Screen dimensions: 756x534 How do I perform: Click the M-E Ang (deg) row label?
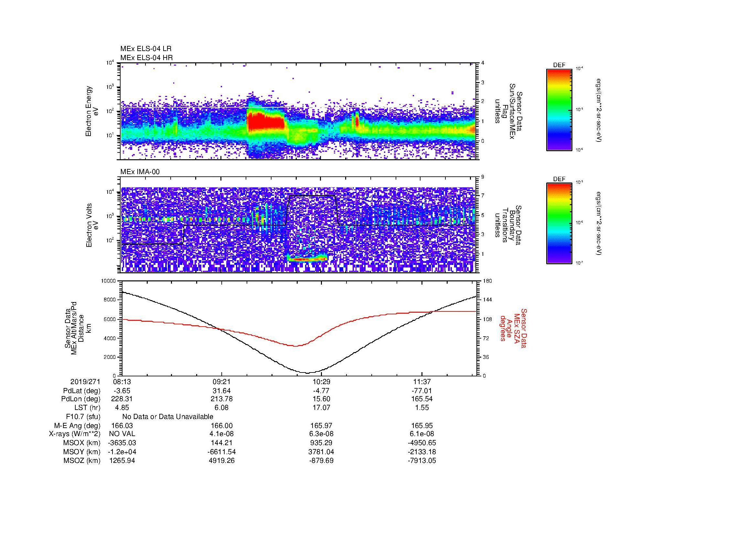tap(77, 425)
